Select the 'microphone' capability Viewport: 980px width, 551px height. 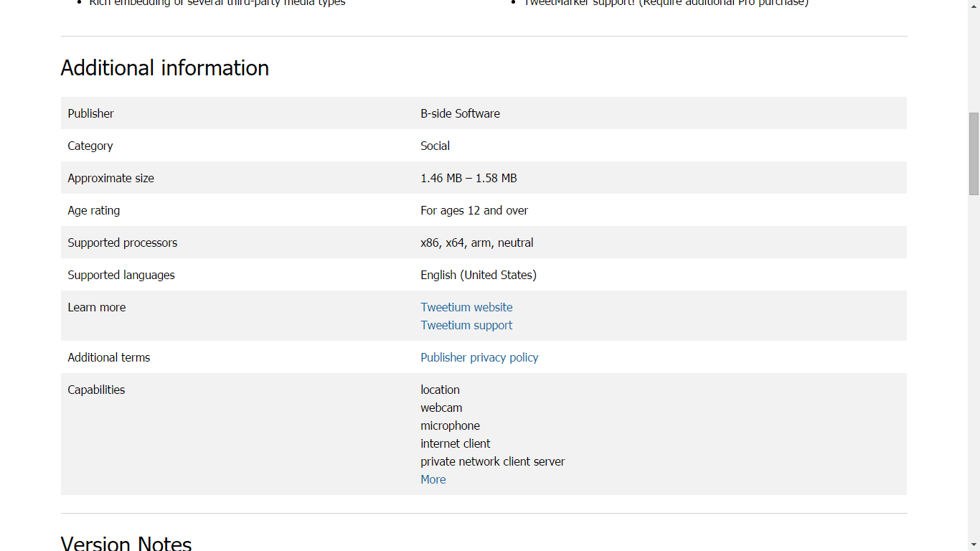(x=450, y=425)
